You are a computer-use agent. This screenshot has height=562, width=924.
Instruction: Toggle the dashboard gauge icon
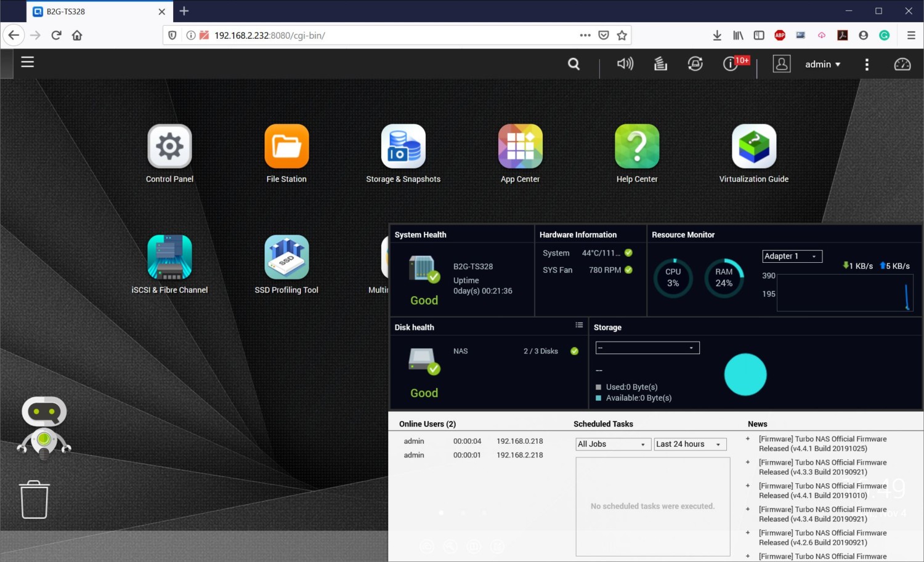click(902, 64)
